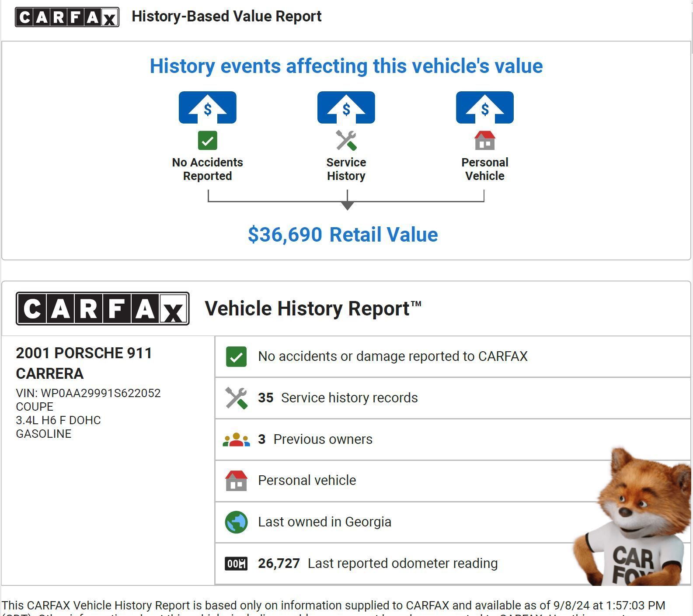Screen dimensions: 693x616
Task: Open 35 Service history records row
Action: tap(453, 398)
